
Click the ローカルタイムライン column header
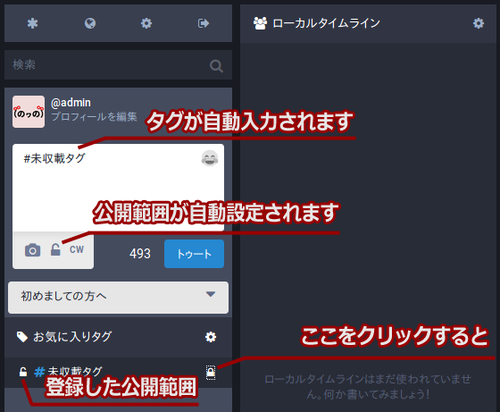pos(368,23)
